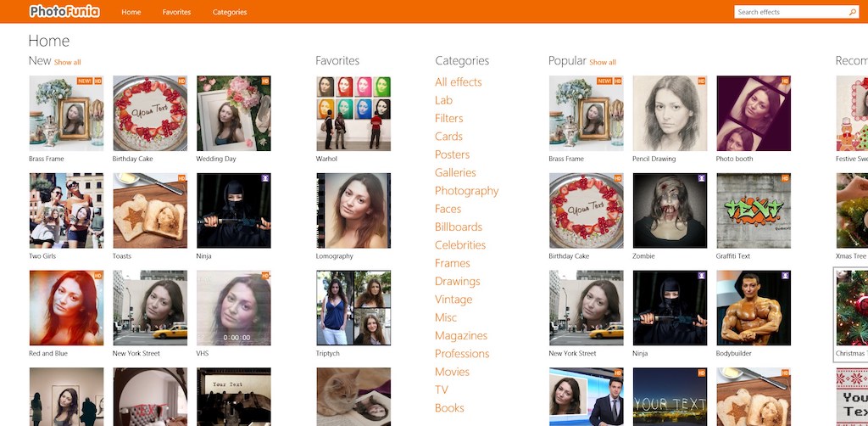The height and width of the screenshot is (426, 868).
Task: Open the VHS effect thumbnail
Action: tap(234, 308)
